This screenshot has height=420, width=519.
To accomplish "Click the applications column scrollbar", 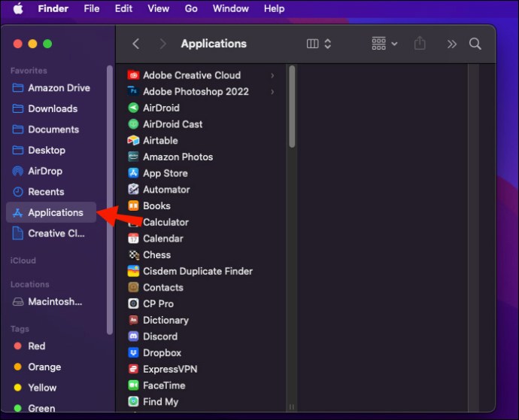I will (x=292, y=106).
